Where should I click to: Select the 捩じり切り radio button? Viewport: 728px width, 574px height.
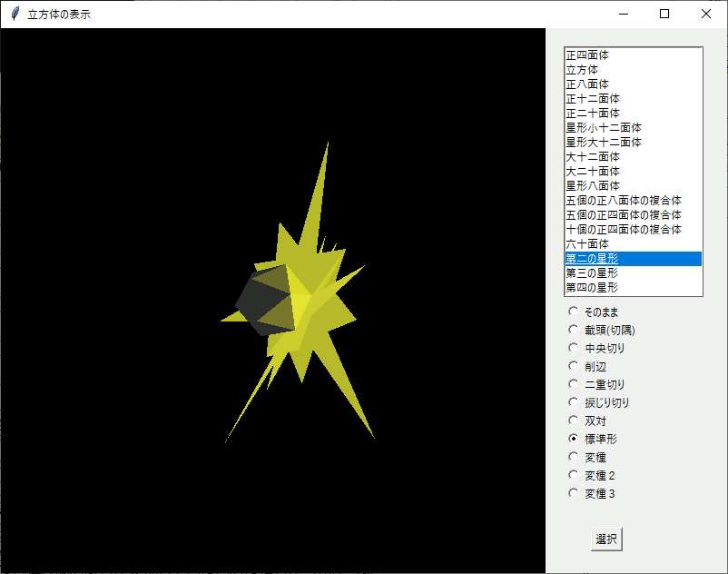click(574, 402)
